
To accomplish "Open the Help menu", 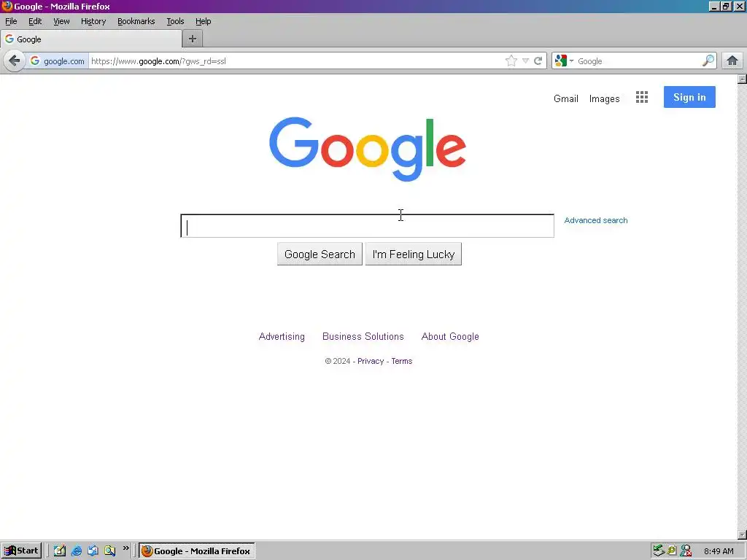I will tap(204, 21).
